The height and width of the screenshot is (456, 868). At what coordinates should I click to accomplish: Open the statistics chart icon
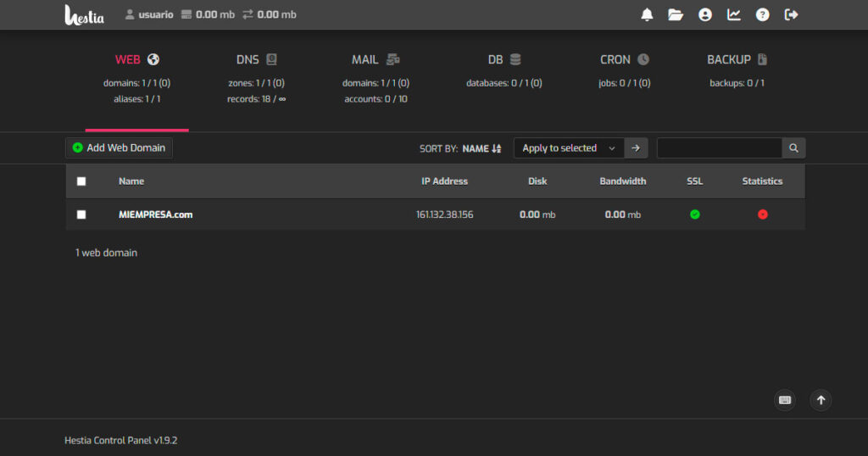tap(733, 14)
